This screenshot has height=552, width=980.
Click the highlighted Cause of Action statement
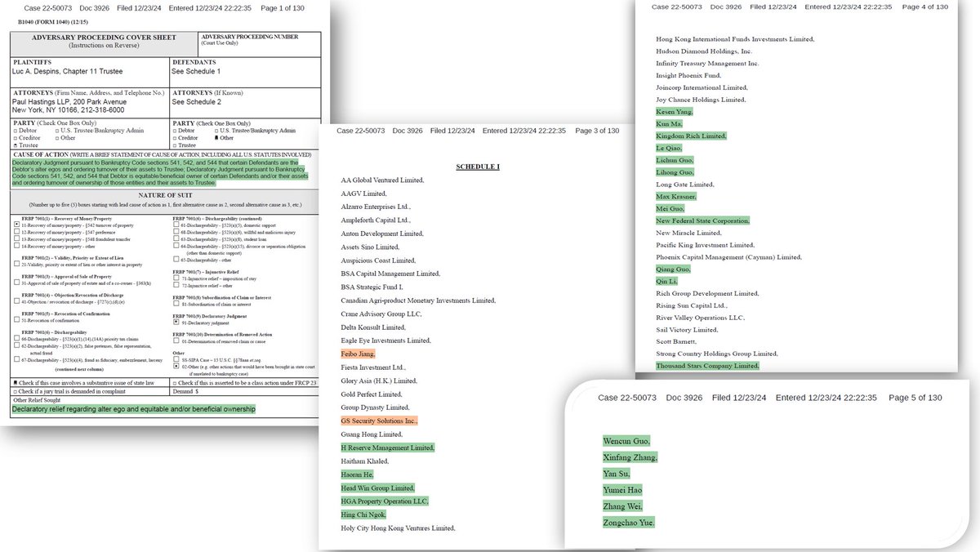160,173
